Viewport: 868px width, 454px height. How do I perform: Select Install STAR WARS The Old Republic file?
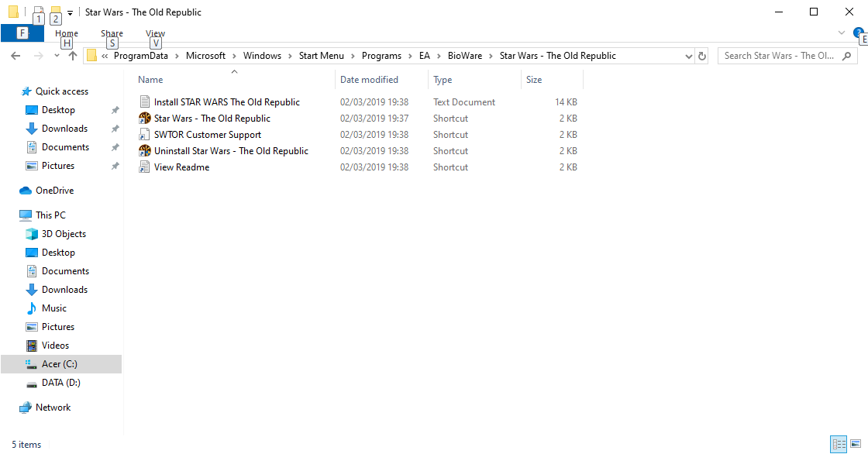227,101
